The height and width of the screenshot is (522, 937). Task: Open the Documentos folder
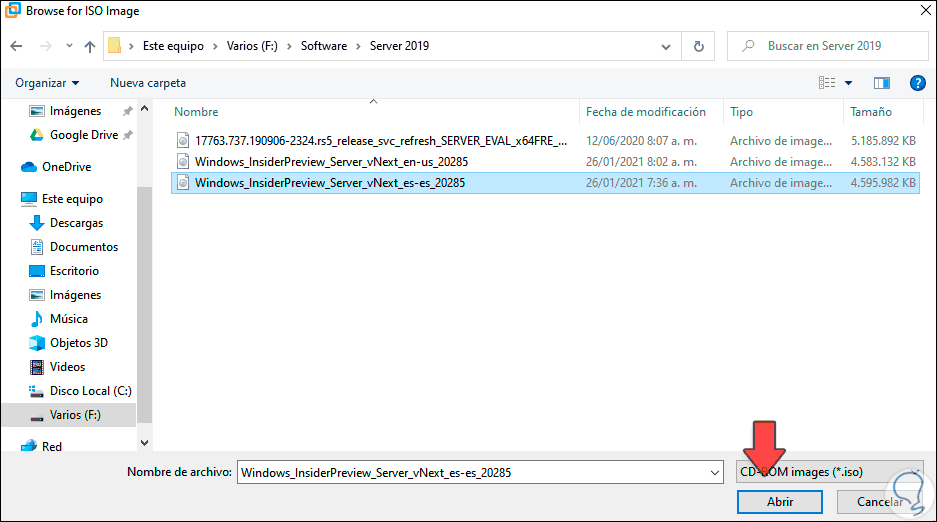pos(84,247)
